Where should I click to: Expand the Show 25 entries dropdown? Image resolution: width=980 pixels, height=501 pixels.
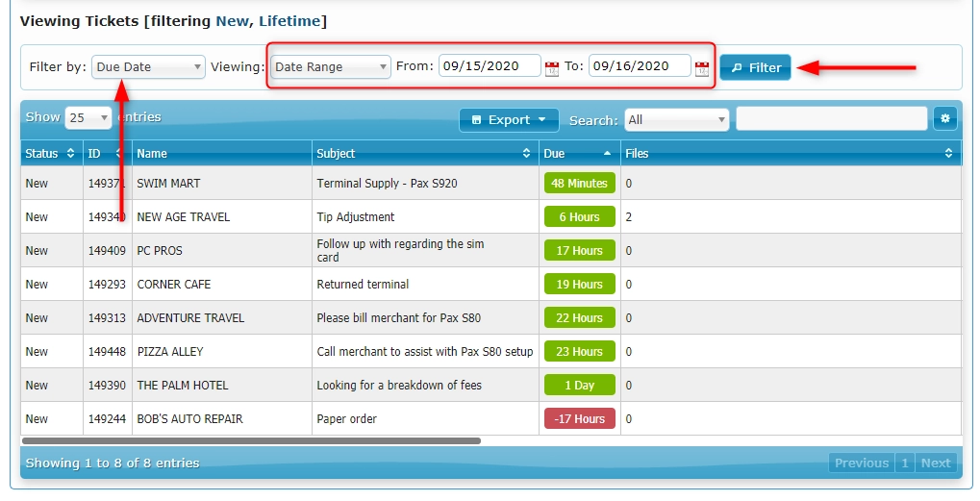click(88, 118)
